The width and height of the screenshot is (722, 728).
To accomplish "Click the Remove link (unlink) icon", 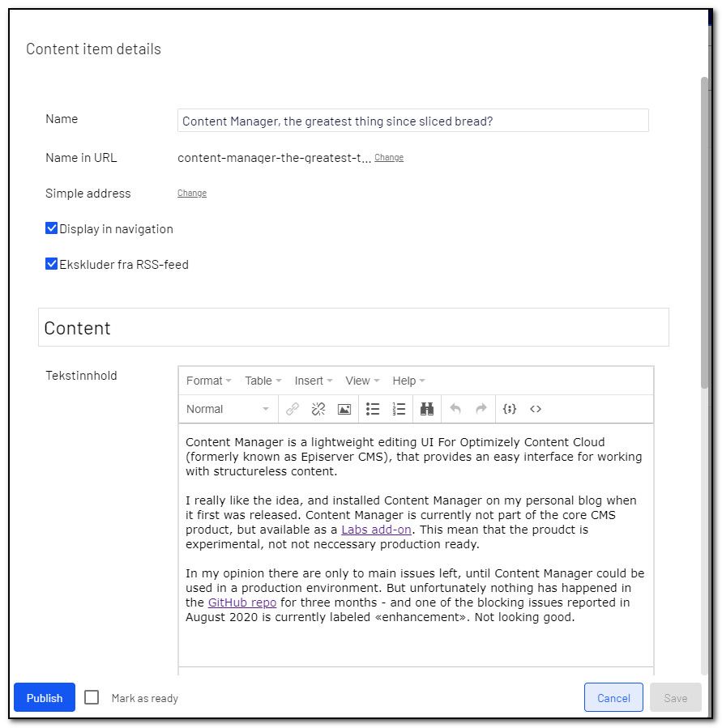I will tap(318, 409).
